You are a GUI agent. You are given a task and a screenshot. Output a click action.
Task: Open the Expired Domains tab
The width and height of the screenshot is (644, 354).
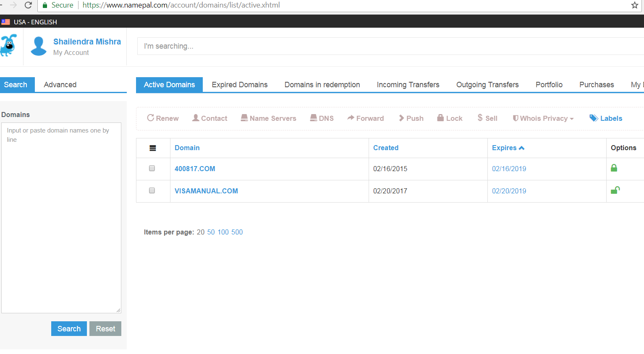click(x=240, y=85)
